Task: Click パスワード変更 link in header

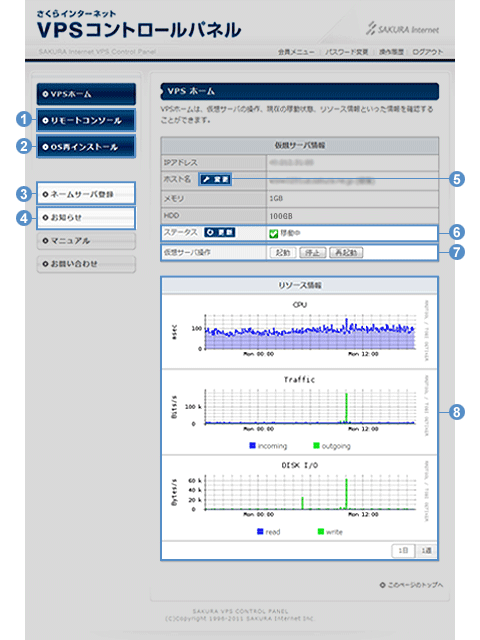Action: 347,52
